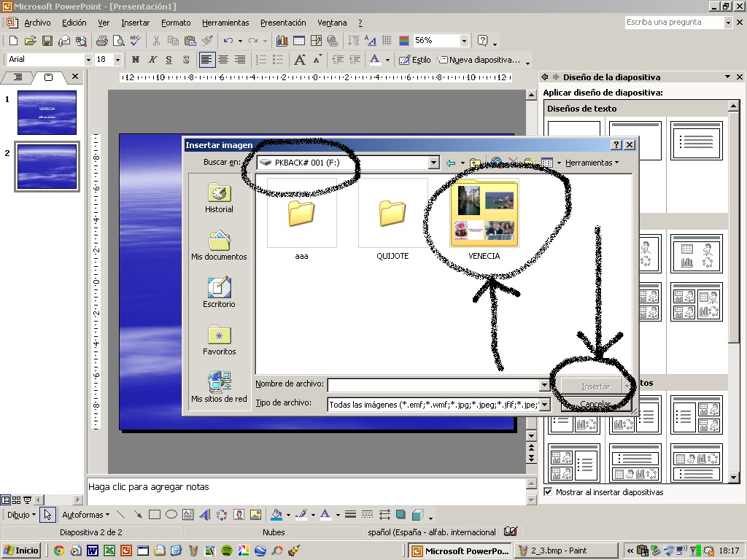Image resolution: width=747 pixels, height=560 pixels.
Task: Expand the Buscar en drive dropdown
Action: (433, 163)
